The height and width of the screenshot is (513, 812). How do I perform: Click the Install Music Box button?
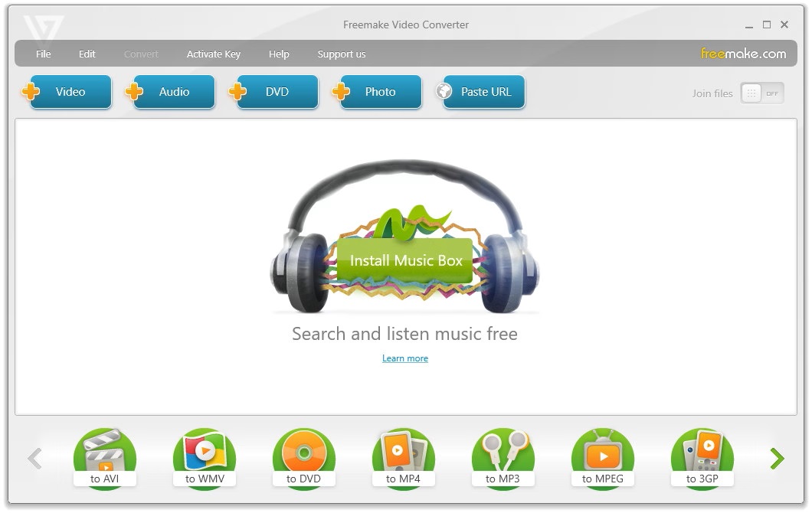click(x=405, y=260)
